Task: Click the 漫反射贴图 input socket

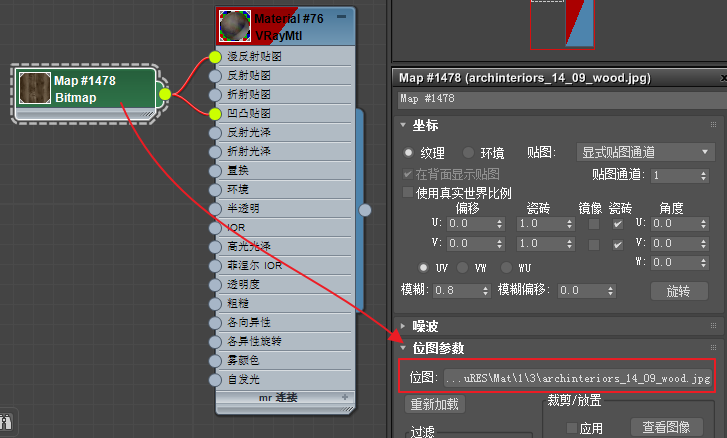Action: [214, 57]
